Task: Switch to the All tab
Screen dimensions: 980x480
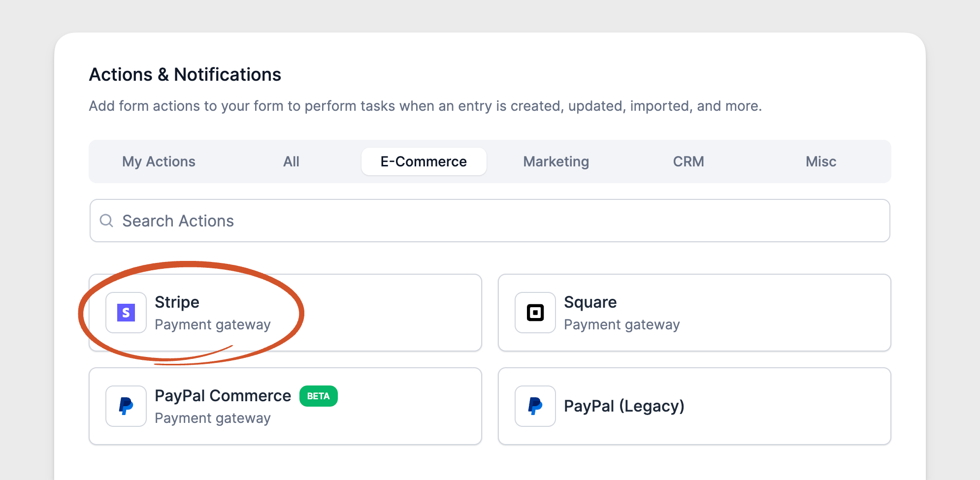Action: pyautogui.click(x=291, y=161)
